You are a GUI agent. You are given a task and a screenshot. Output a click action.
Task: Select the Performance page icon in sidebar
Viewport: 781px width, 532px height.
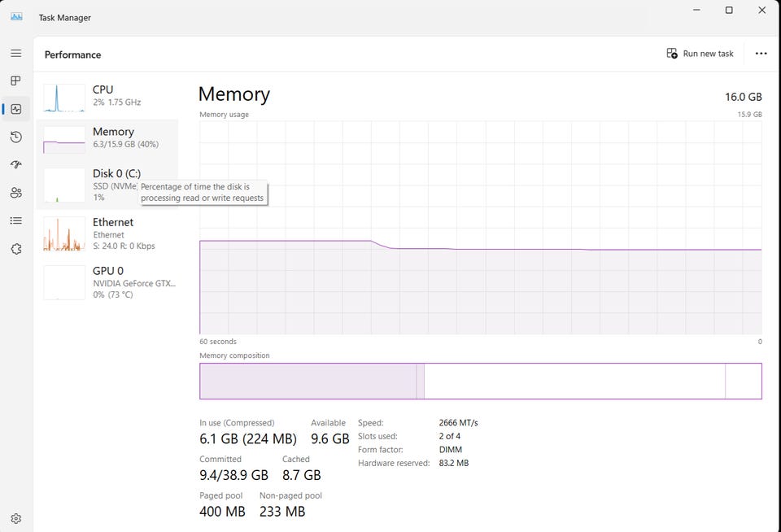pyautogui.click(x=15, y=109)
